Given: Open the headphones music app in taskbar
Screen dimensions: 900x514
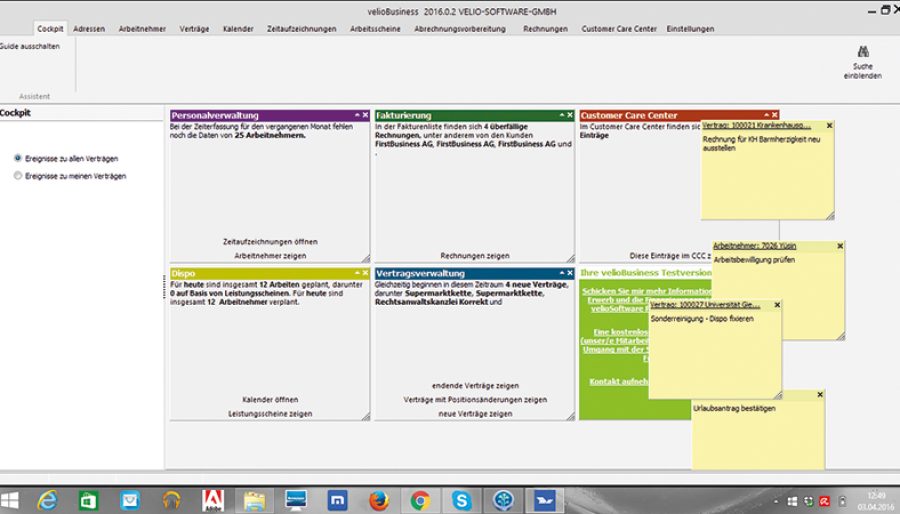Looking at the screenshot, I should coord(171,501).
